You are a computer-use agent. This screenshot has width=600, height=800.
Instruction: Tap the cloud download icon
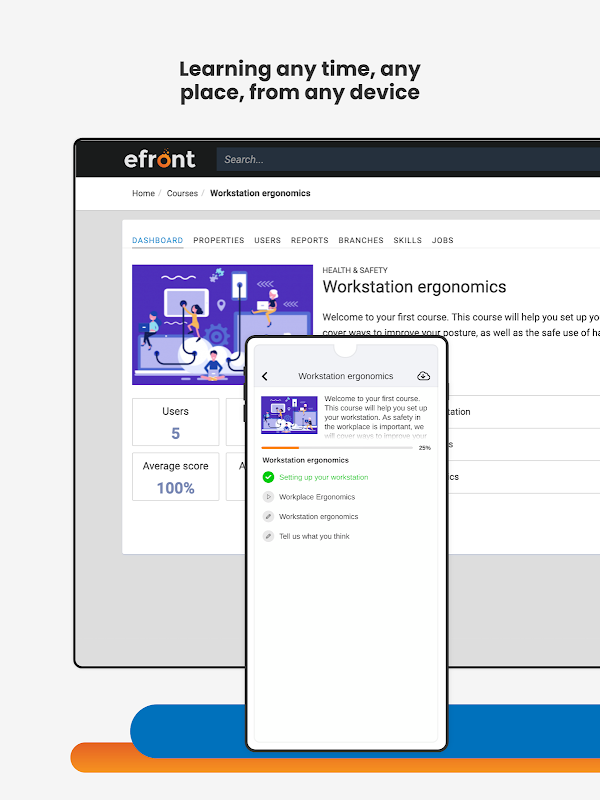pos(423,376)
